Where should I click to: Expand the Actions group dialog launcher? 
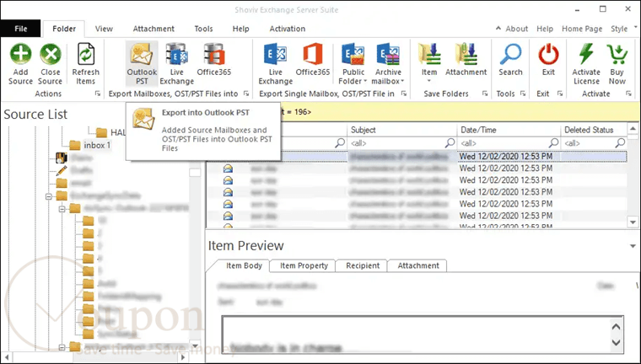[97, 94]
